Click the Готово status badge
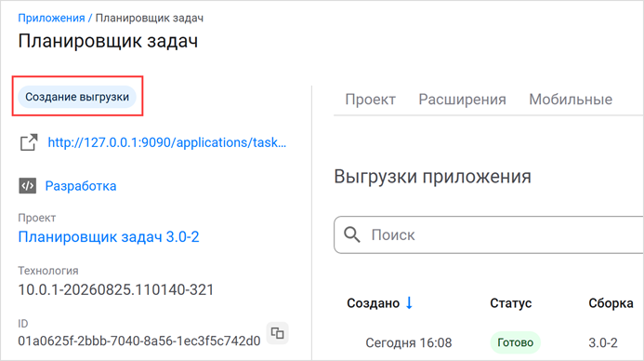This screenshot has width=644, height=361. (x=516, y=342)
